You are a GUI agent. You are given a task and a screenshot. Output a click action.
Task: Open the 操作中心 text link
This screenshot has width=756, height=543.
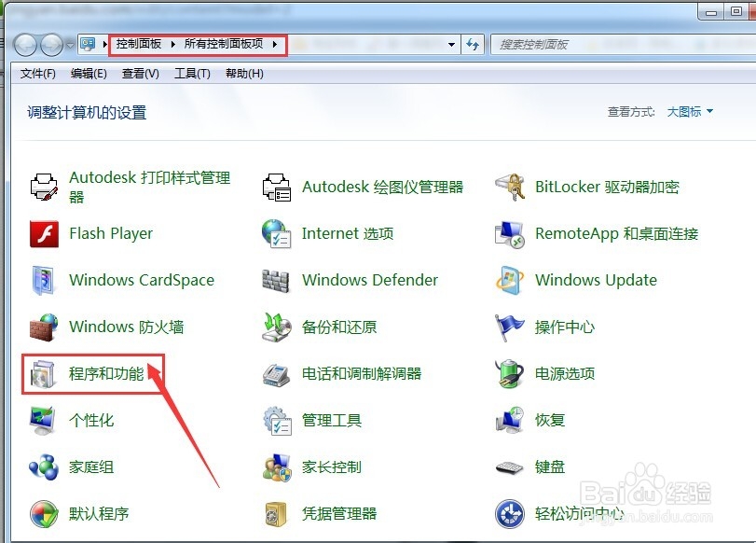(x=565, y=327)
